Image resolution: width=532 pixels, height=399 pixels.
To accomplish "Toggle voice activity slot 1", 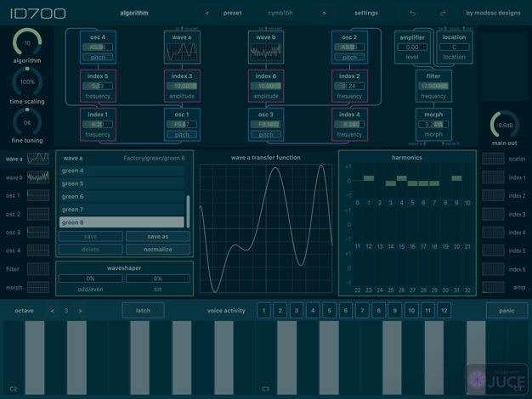I will pyautogui.click(x=263, y=311).
